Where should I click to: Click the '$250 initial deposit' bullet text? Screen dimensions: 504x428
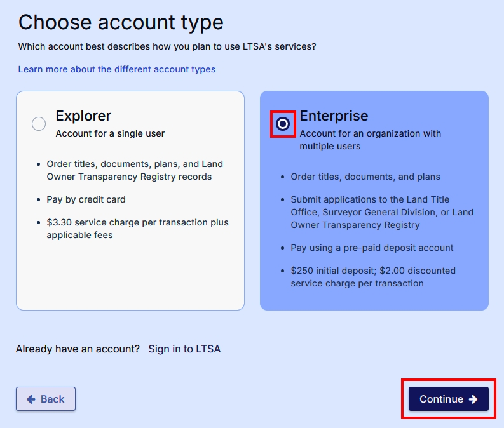click(373, 277)
